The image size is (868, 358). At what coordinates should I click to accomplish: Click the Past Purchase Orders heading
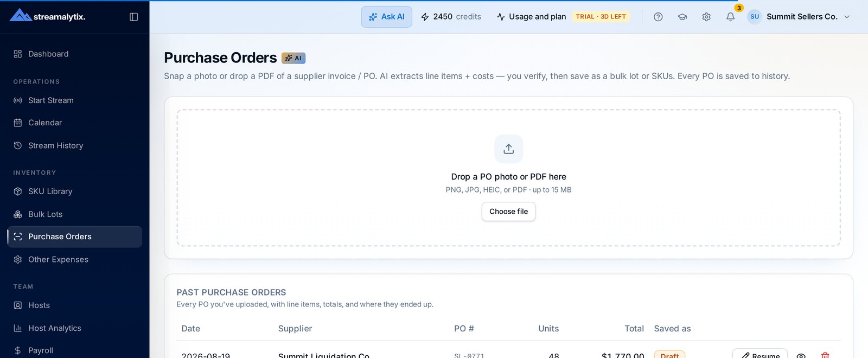pos(232,292)
